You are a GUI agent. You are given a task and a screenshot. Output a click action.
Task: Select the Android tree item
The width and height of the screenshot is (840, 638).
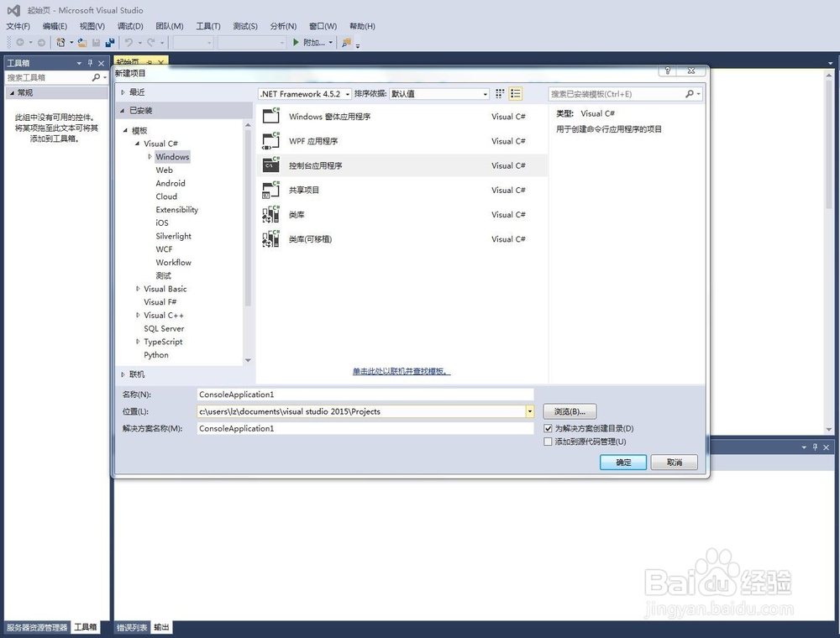pos(171,183)
